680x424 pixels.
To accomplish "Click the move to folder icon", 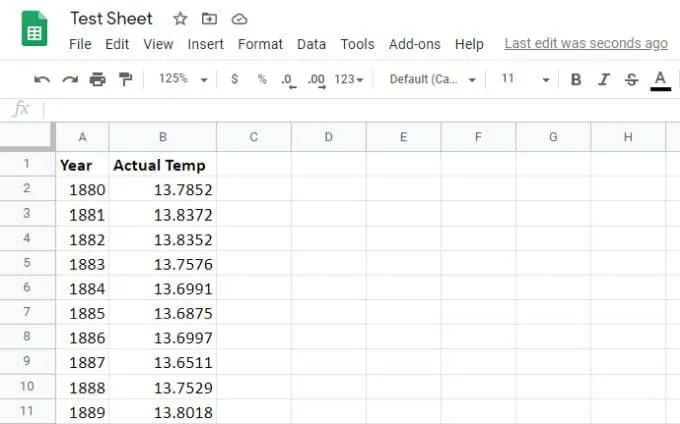I will point(209,19).
